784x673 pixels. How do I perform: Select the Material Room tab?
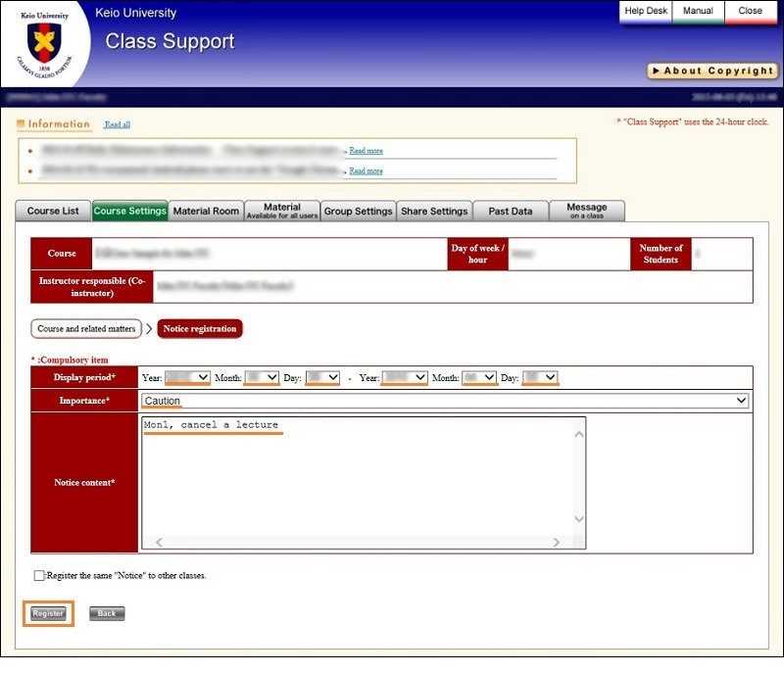pos(206,211)
